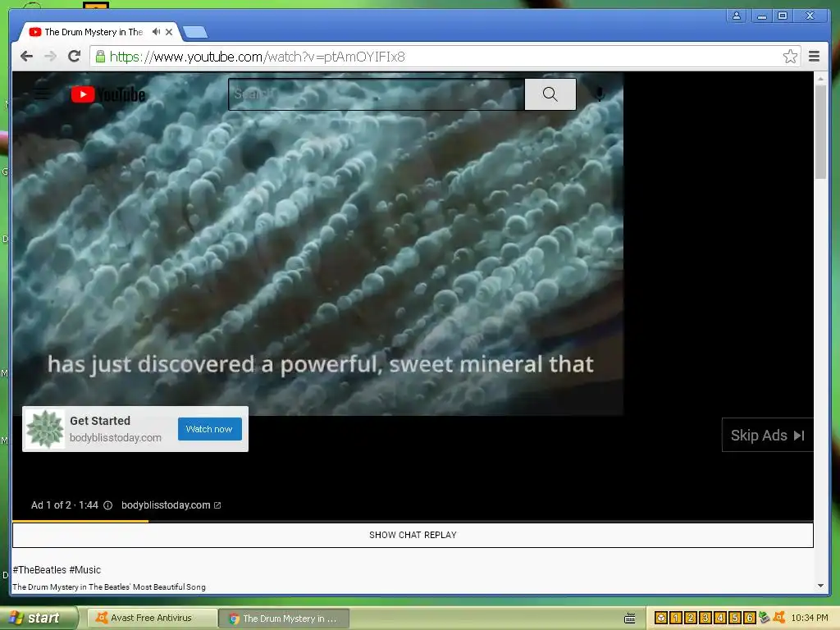The height and width of the screenshot is (630, 840).
Task: Click the tray number 1 icon
Action: 676,619
